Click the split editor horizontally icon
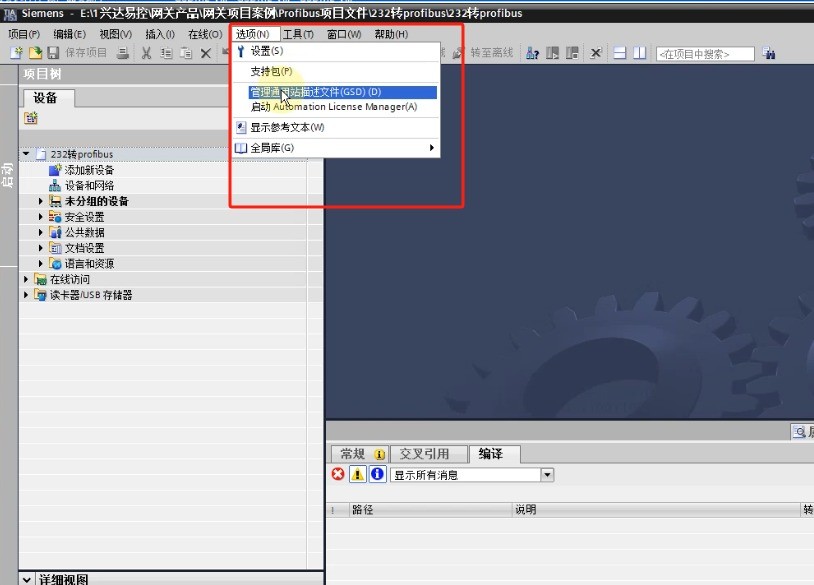The height and width of the screenshot is (585, 814). (620, 52)
